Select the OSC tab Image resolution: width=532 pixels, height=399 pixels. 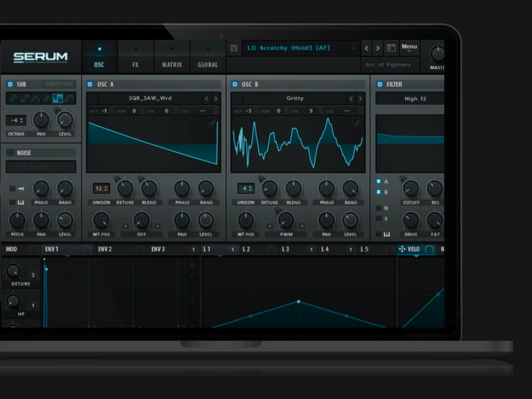99,57
